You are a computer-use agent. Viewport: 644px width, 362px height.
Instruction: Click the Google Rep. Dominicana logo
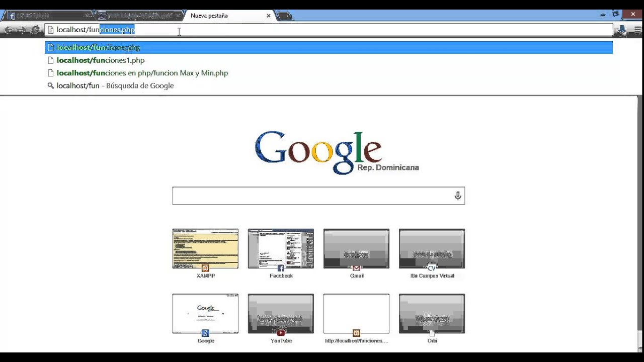point(336,152)
